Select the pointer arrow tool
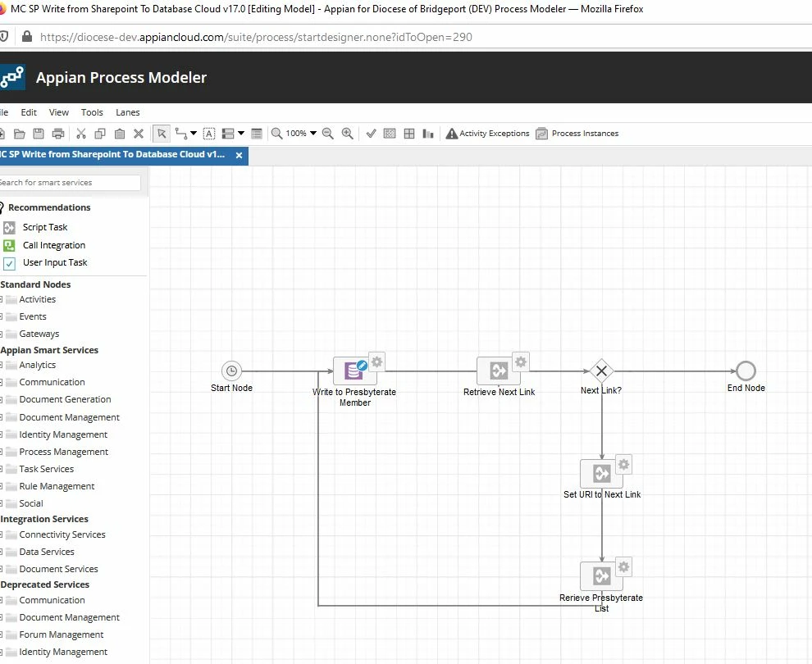This screenshot has width=812, height=664. (162, 134)
